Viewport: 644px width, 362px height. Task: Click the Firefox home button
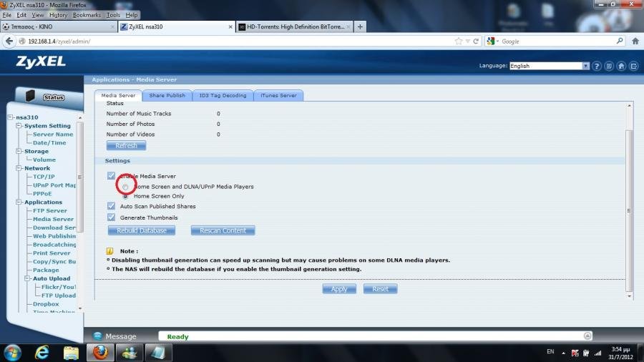pos(635,41)
